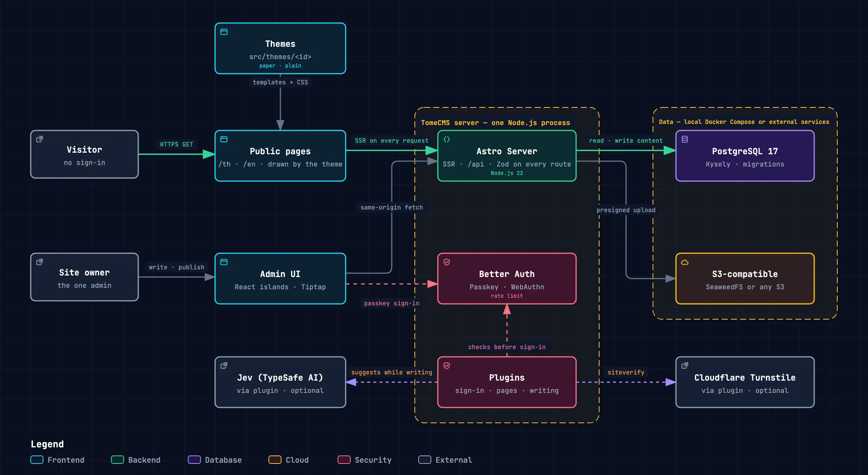Click the external-link icon in Visitor node
The height and width of the screenshot is (475, 868).
tap(40, 139)
